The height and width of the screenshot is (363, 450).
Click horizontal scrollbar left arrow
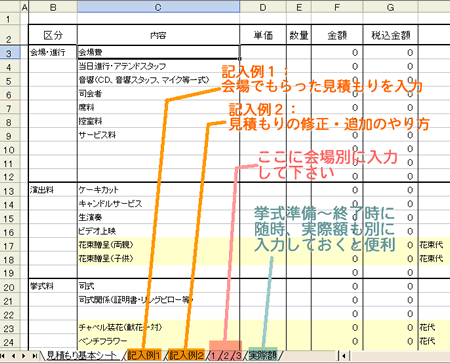343,356
